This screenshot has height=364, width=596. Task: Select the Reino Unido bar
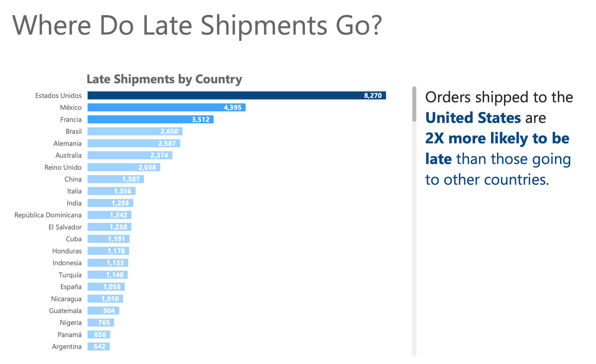(x=124, y=167)
